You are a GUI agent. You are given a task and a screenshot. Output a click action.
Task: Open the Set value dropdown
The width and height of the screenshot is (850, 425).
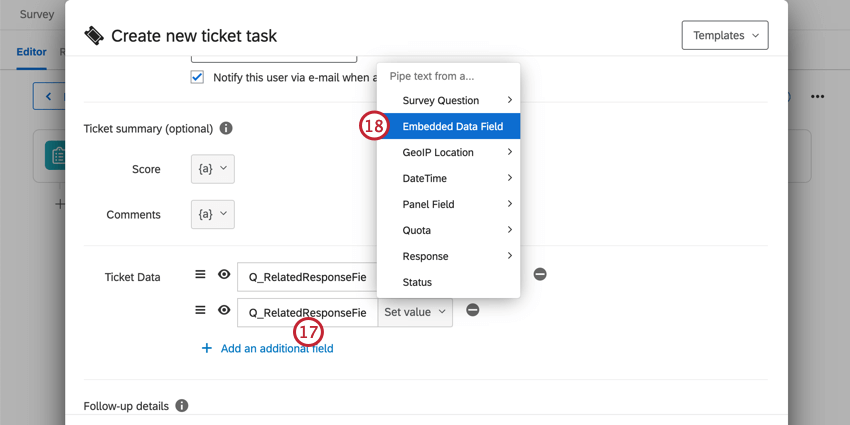pos(415,312)
